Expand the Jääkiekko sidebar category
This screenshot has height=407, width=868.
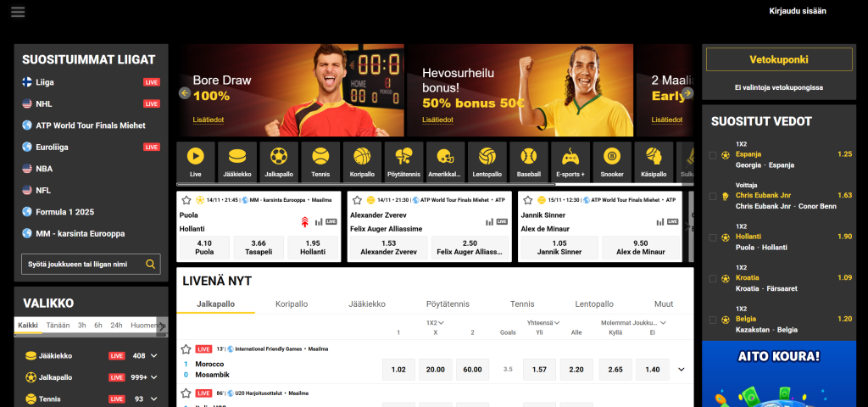click(x=153, y=355)
